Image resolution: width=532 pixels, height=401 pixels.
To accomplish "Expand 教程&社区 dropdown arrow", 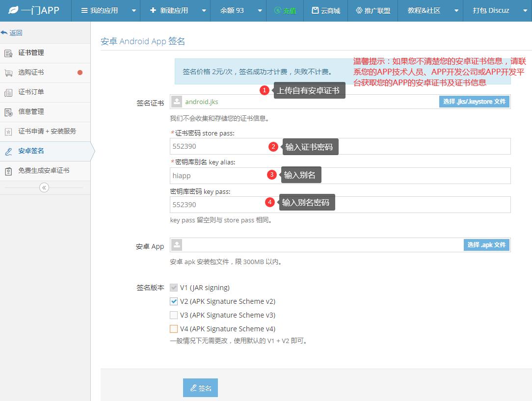I will click(x=456, y=10).
